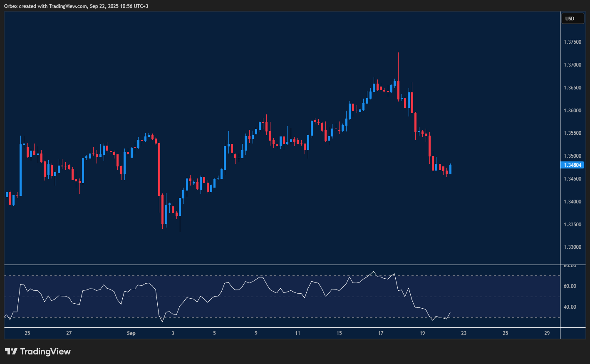This screenshot has height=364, width=590.
Task: Click the 1.33000 price axis label
Action: [573, 247]
